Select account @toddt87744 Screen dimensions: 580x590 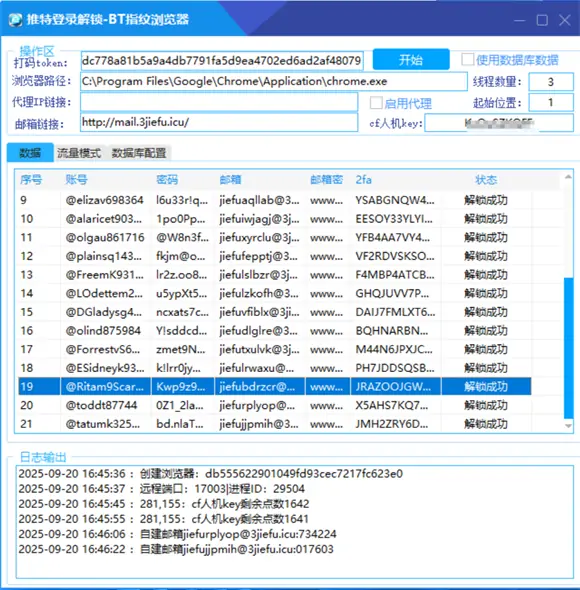tap(101, 405)
